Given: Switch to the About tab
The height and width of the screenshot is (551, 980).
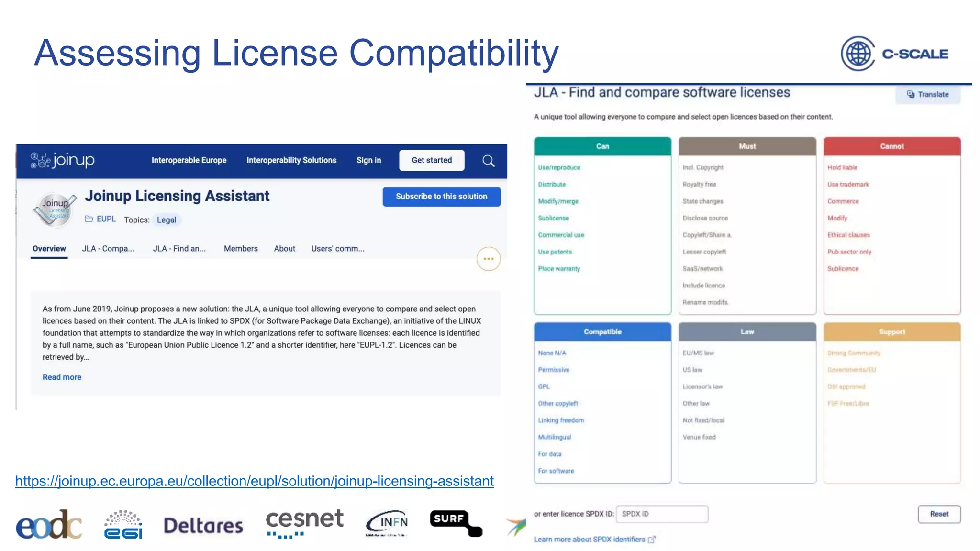Looking at the screenshot, I should click(284, 249).
